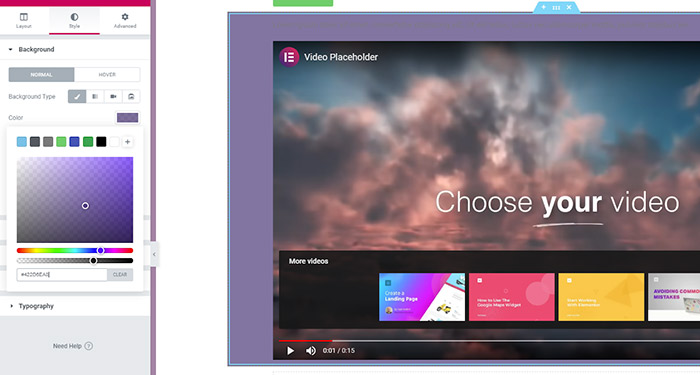700x375 pixels.
Task: Select the gradient background type icon
Action: (95, 96)
